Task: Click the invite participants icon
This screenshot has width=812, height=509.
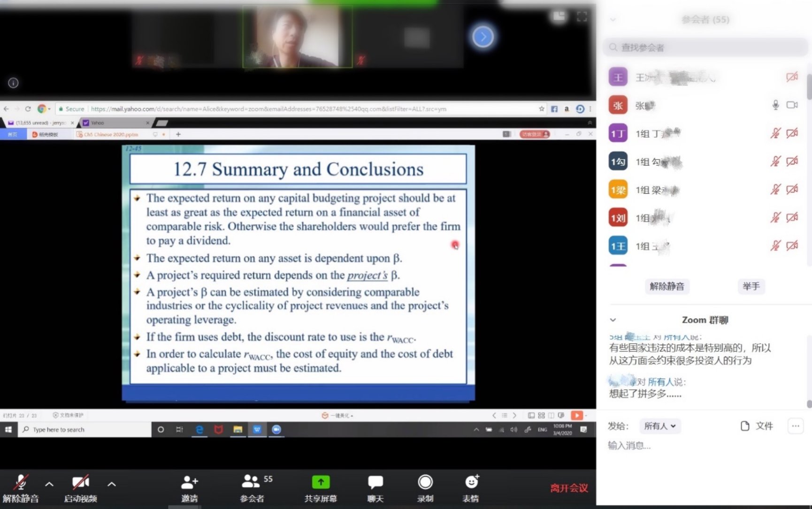Action: [189, 483]
